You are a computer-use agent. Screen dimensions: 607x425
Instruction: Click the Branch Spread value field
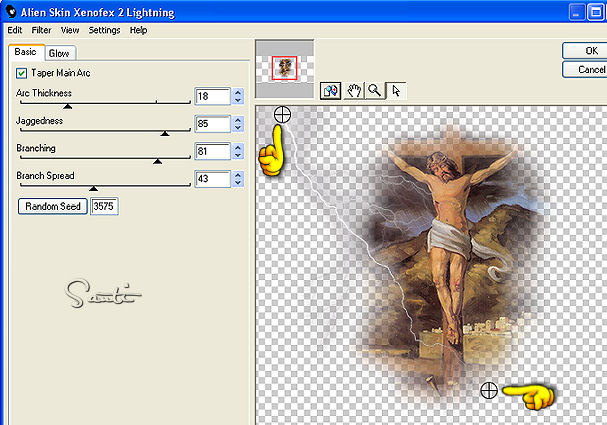(x=213, y=179)
